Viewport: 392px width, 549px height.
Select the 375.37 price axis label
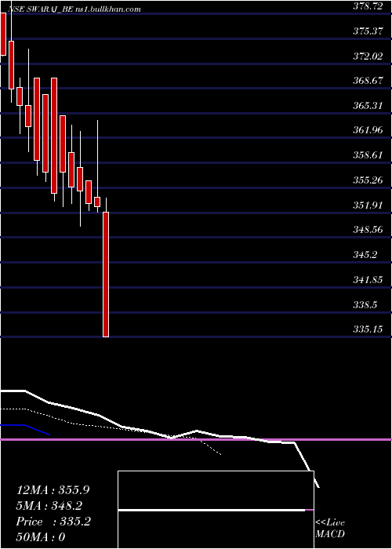coord(368,31)
